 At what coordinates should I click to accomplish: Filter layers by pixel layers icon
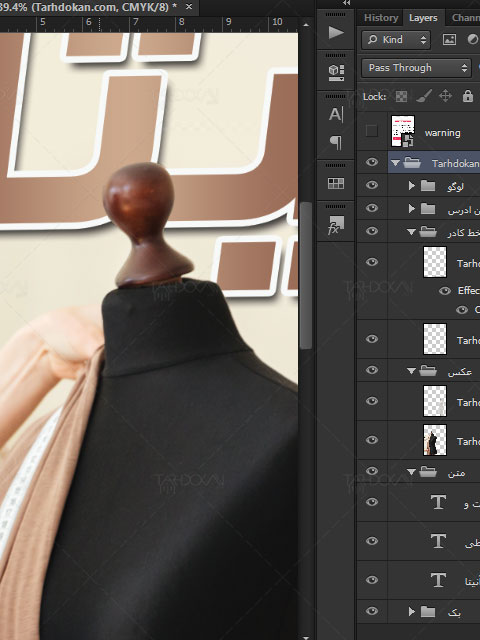[x=449, y=40]
